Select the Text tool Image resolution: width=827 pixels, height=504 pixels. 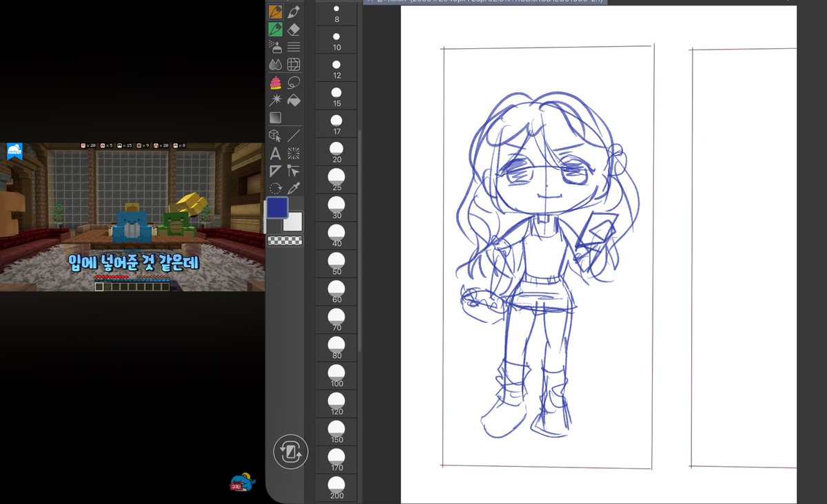pos(276,154)
